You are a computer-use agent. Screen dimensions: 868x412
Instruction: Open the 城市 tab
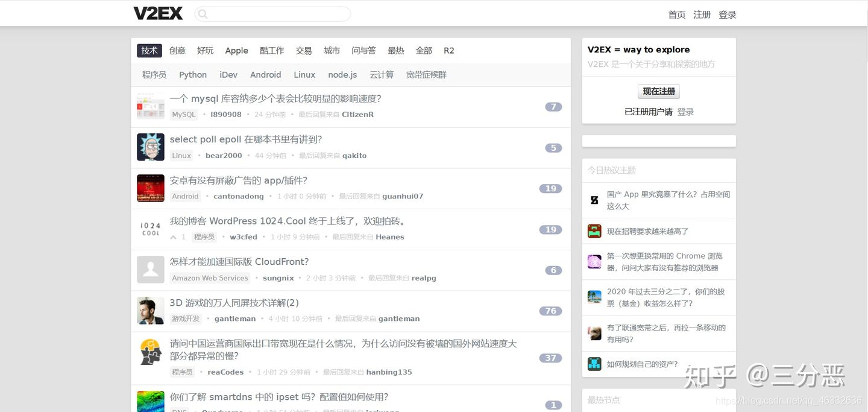point(332,51)
